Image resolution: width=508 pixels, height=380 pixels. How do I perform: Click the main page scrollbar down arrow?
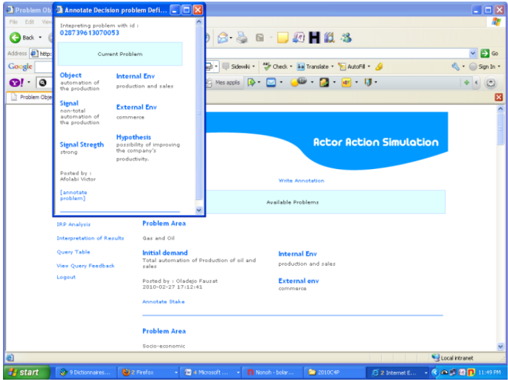(500, 346)
